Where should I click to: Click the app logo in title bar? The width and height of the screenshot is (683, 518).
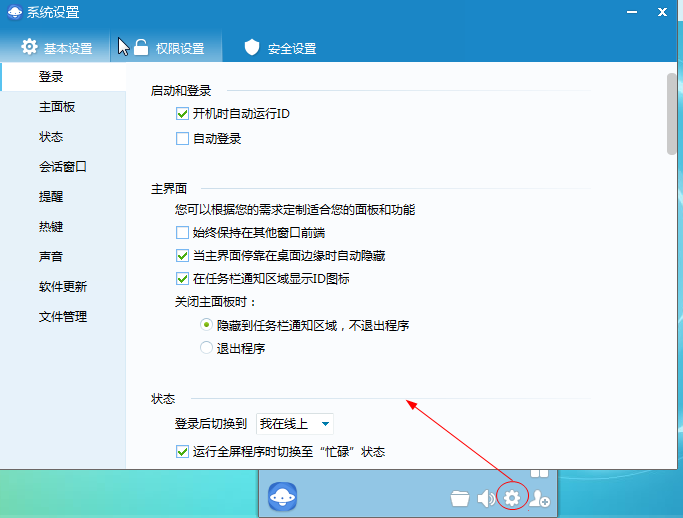pyautogui.click(x=15, y=12)
